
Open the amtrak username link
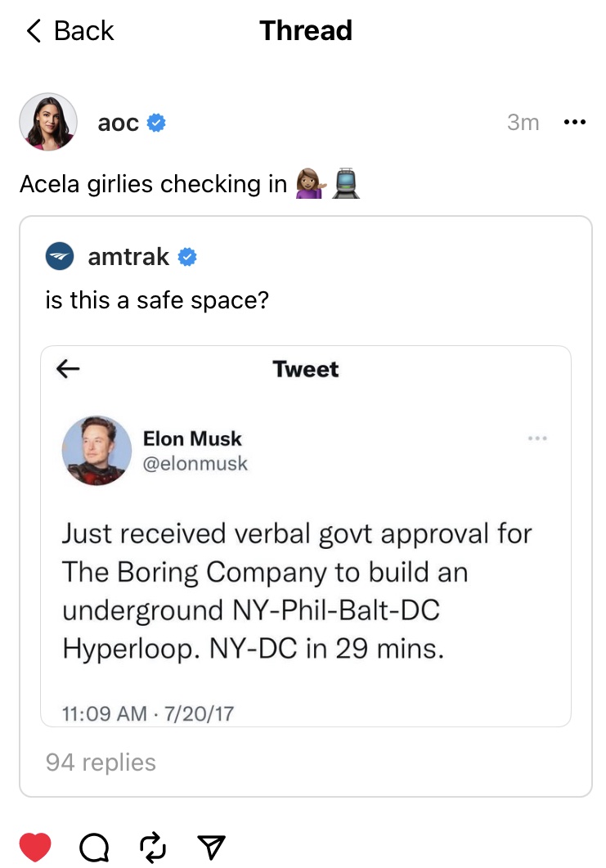(x=128, y=257)
